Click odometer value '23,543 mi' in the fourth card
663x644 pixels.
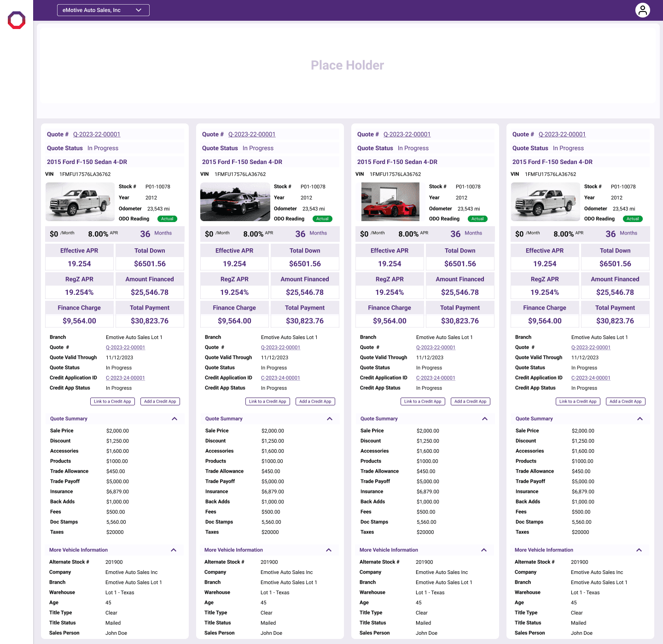[624, 209]
